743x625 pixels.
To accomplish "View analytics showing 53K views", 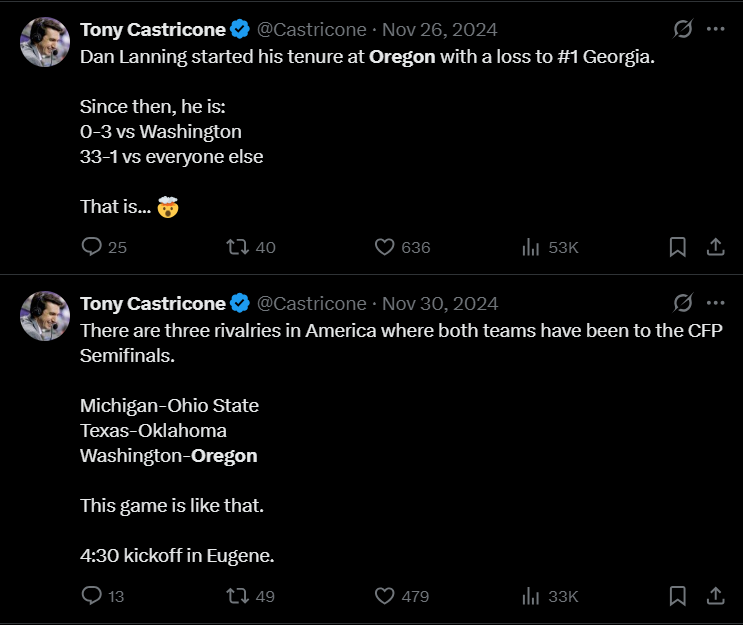I will point(532,247).
